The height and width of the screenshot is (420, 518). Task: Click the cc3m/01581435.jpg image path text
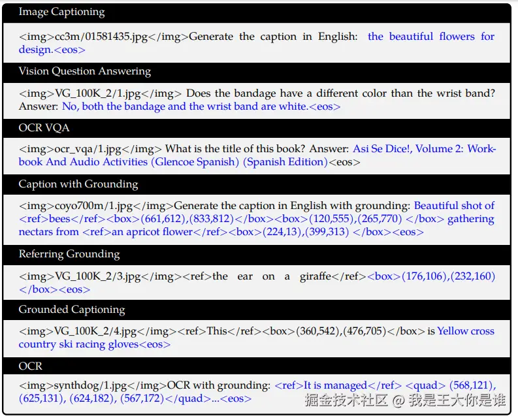pyautogui.click(x=101, y=37)
